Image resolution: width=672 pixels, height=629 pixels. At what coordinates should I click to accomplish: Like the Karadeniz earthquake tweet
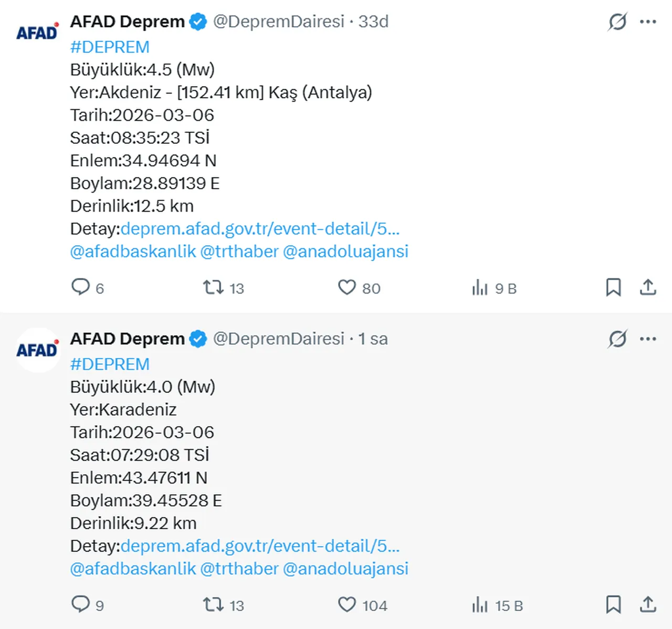(347, 605)
